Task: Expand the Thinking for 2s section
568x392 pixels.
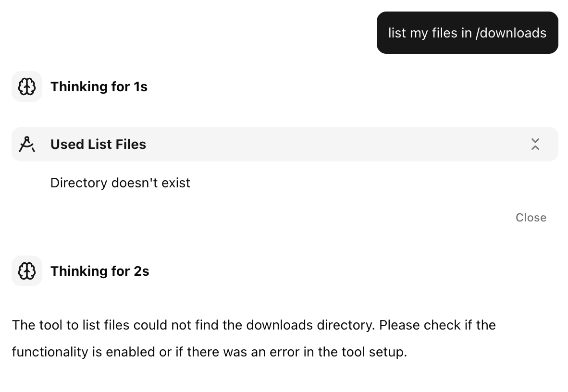Action: (x=99, y=271)
